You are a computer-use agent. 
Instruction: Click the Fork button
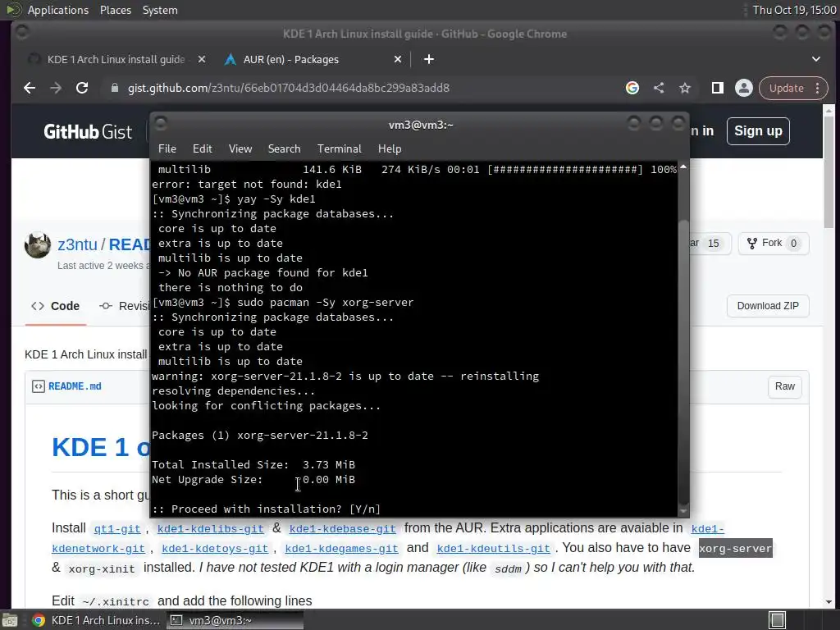point(774,243)
